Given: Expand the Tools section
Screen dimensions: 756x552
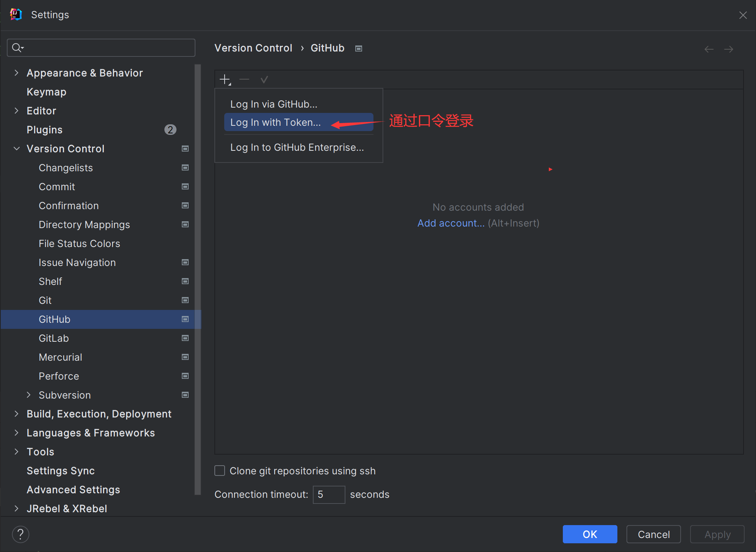Looking at the screenshot, I should 16,452.
